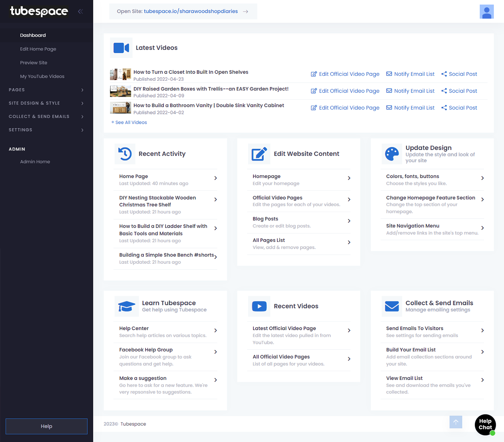504x442 pixels.
Task: Expand the PAGES sidebar section
Action: pos(46,90)
